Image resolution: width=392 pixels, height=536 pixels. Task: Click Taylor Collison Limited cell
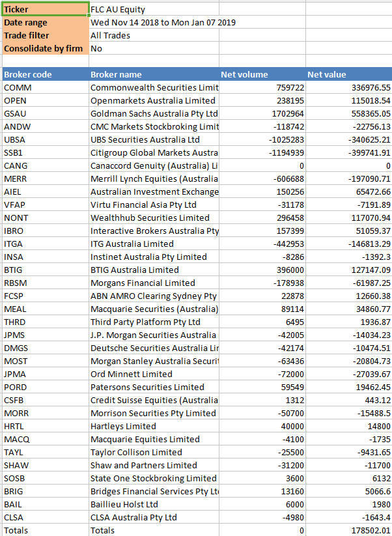(154, 452)
